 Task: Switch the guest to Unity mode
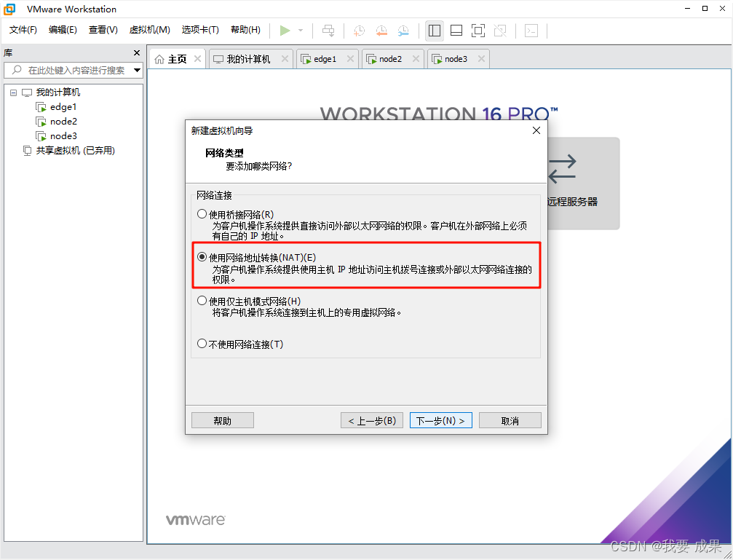point(500,31)
